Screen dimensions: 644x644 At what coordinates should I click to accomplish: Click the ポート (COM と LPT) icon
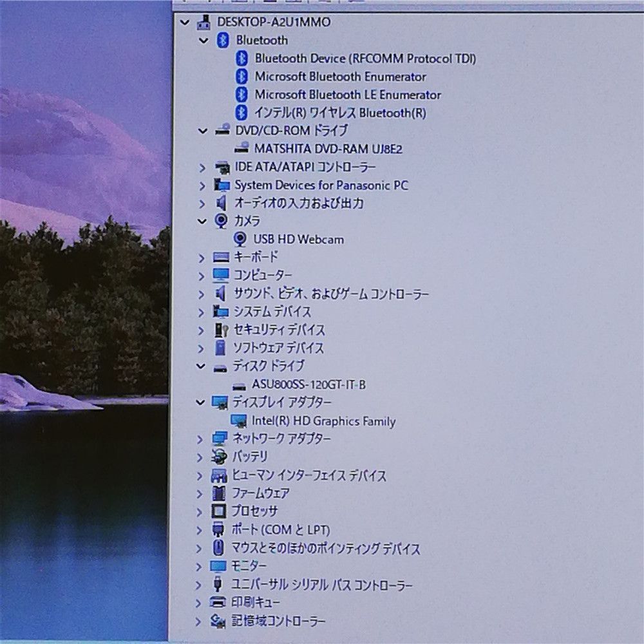[x=218, y=530]
